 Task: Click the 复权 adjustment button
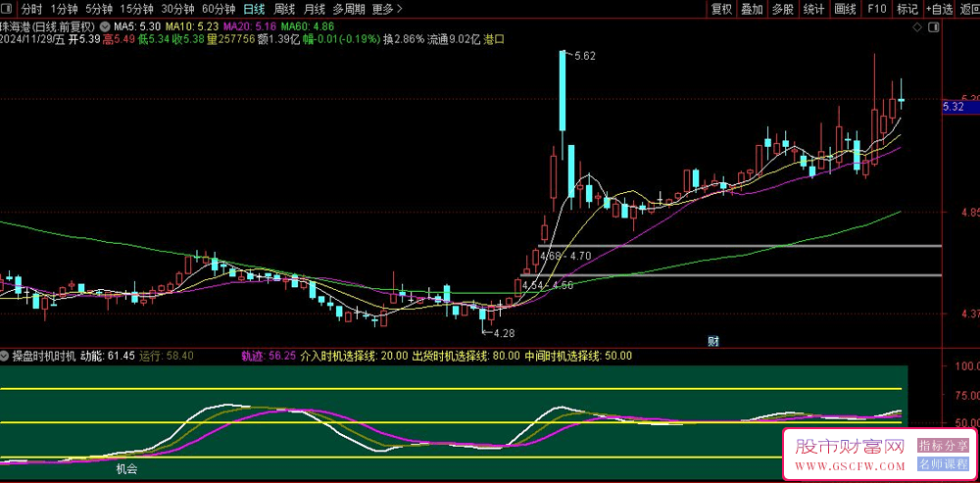tap(721, 9)
